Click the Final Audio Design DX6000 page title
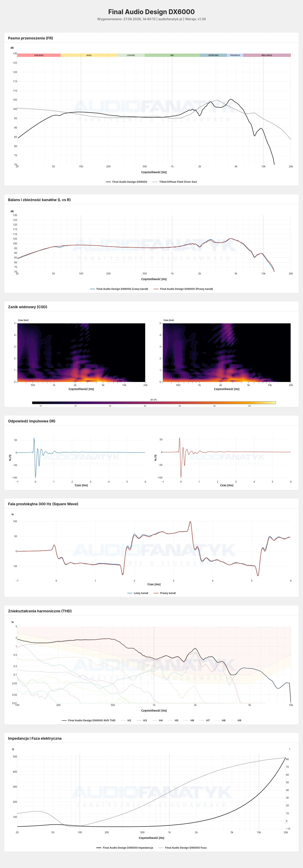303x868 pixels. pos(151,12)
